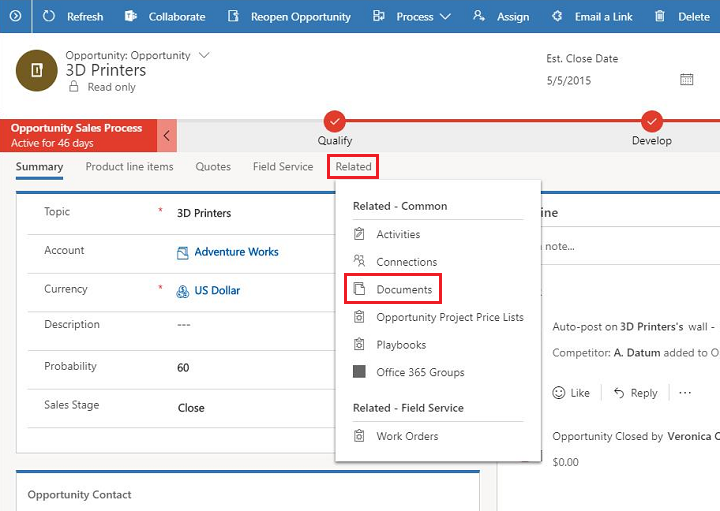The width and height of the screenshot is (720, 511).
Task: Click the Sales Stage value Close
Action: (x=191, y=408)
